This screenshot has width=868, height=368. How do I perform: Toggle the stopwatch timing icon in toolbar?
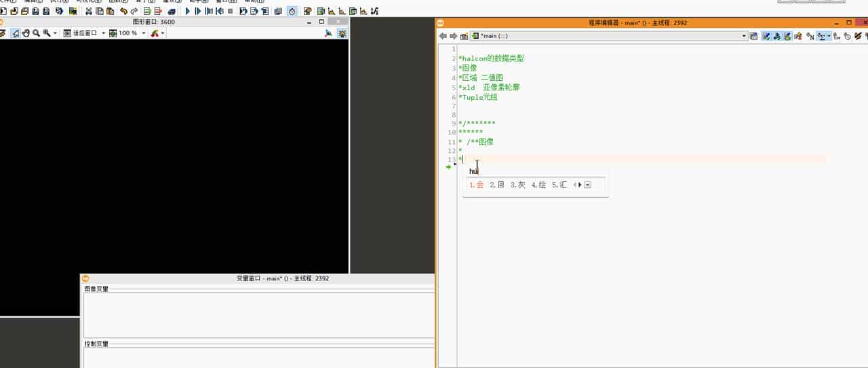tap(292, 11)
